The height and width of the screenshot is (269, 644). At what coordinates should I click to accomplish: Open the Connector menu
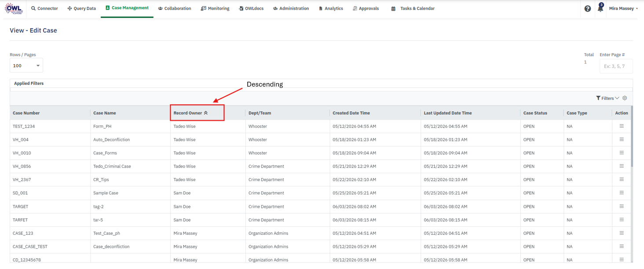click(x=44, y=8)
